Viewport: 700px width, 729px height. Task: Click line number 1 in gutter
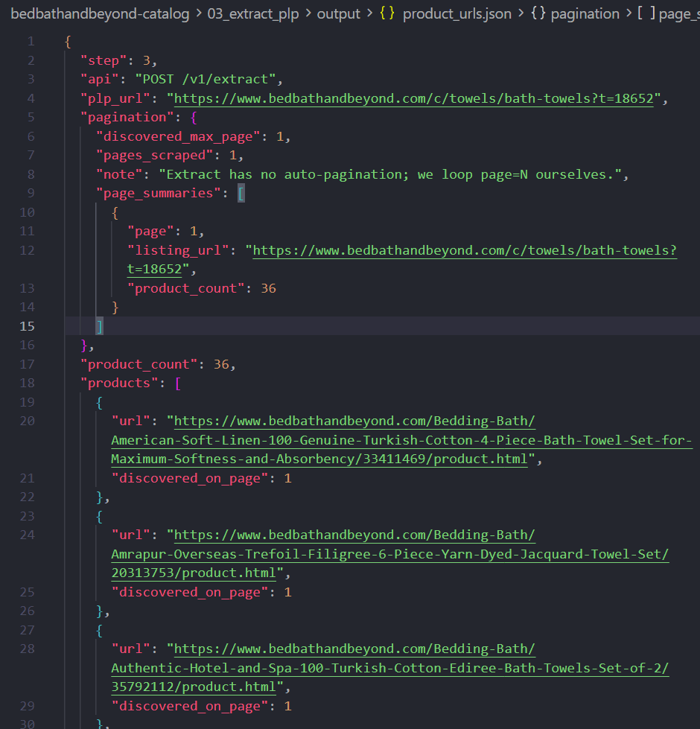(31, 42)
